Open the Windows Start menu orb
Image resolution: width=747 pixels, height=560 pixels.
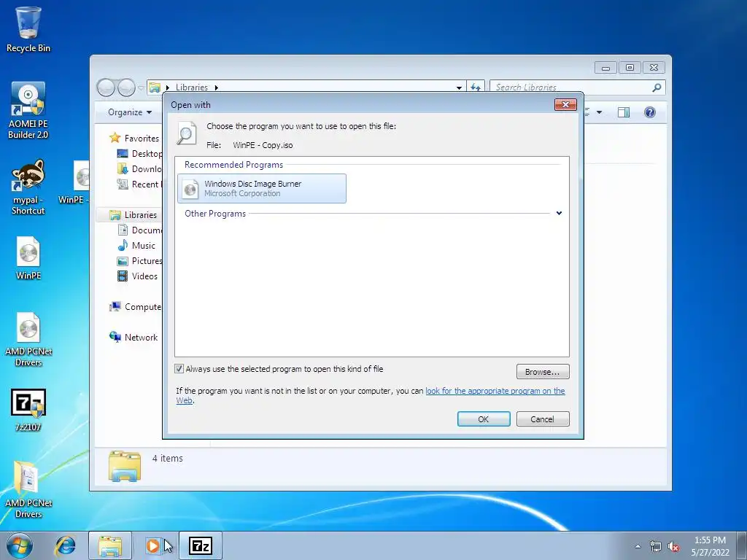[x=20, y=545]
